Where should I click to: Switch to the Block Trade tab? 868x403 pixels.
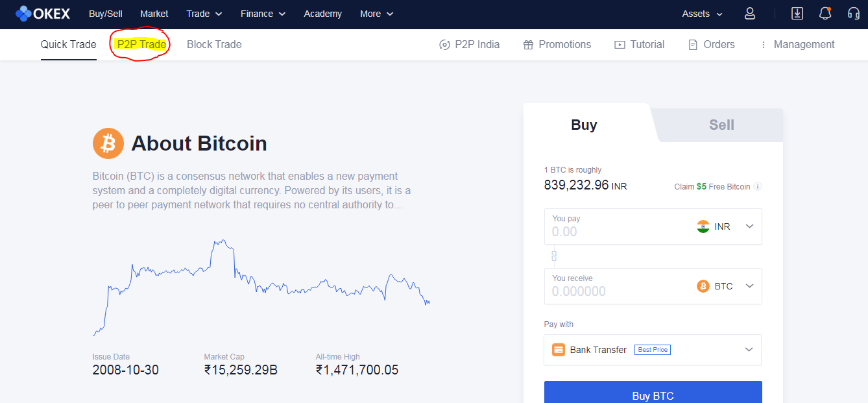click(x=214, y=45)
